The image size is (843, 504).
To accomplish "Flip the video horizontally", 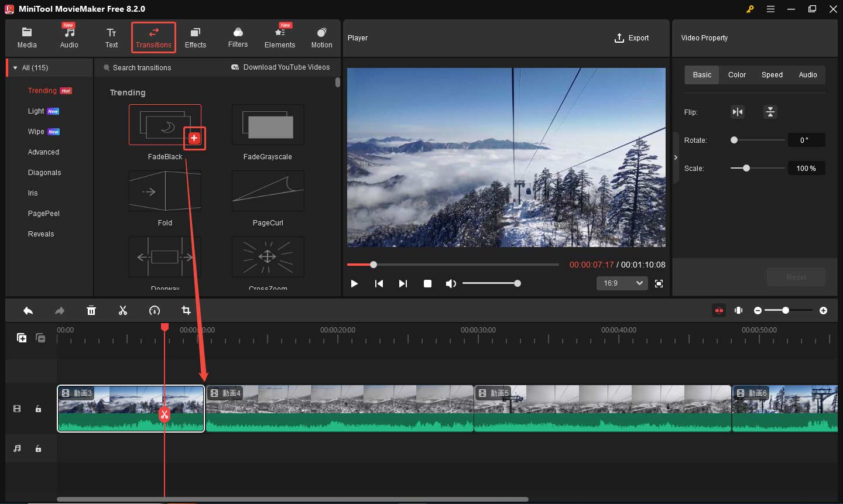I will point(738,112).
